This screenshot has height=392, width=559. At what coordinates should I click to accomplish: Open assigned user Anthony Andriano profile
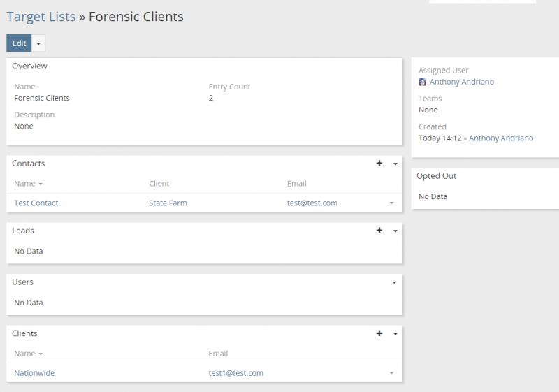click(x=461, y=82)
